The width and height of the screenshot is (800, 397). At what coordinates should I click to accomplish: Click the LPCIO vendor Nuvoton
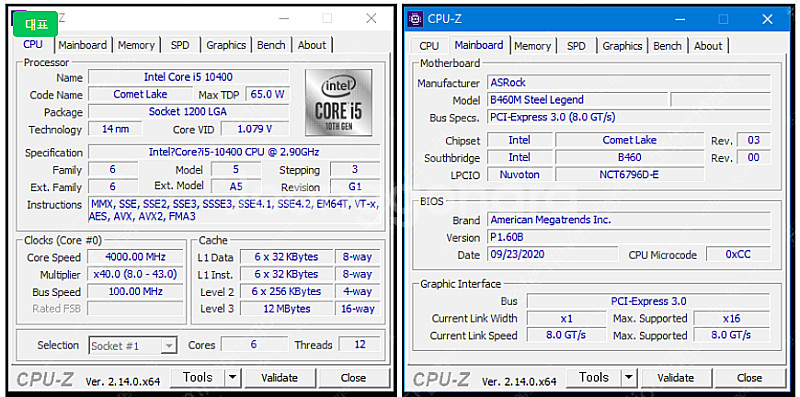(x=519, y=175)
